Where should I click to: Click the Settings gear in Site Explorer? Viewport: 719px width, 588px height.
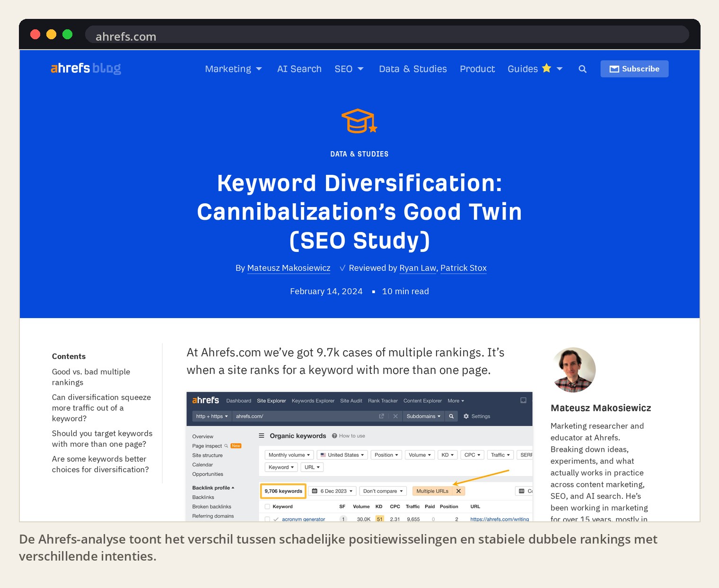[x=466, y=416]
